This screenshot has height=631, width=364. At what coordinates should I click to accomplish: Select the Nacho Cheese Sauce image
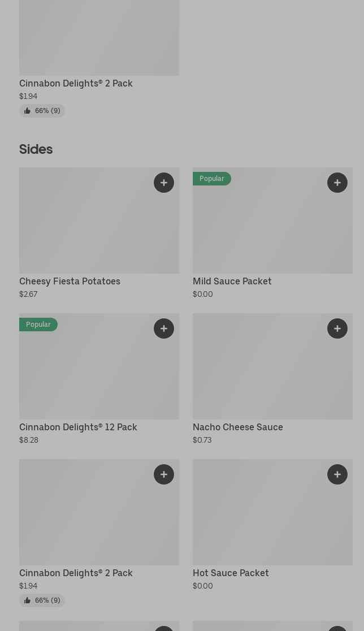[272, 366]
